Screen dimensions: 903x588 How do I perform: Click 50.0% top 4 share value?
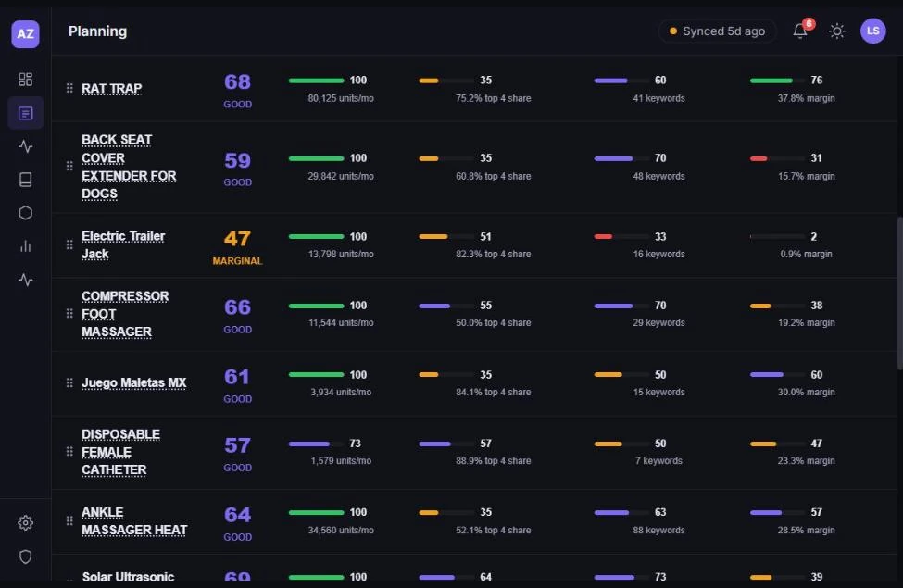(493, 322)
